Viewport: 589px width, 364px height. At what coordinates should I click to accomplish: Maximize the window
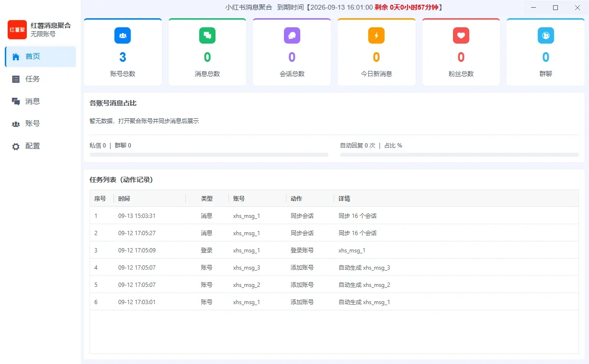click(x=555, y=7)
